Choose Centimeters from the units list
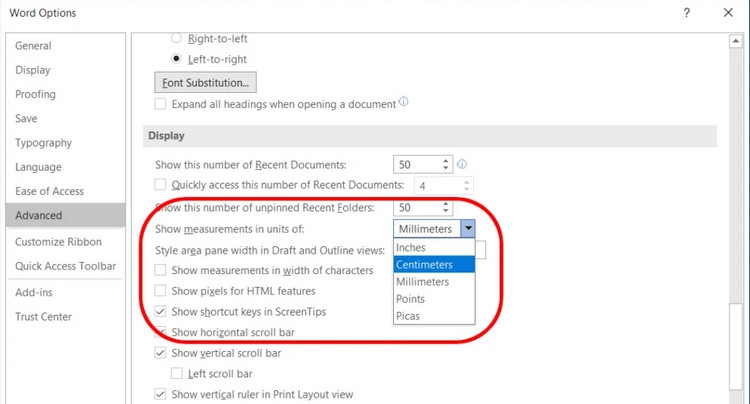This screenshot has width=750, height=404. [434, 264]
